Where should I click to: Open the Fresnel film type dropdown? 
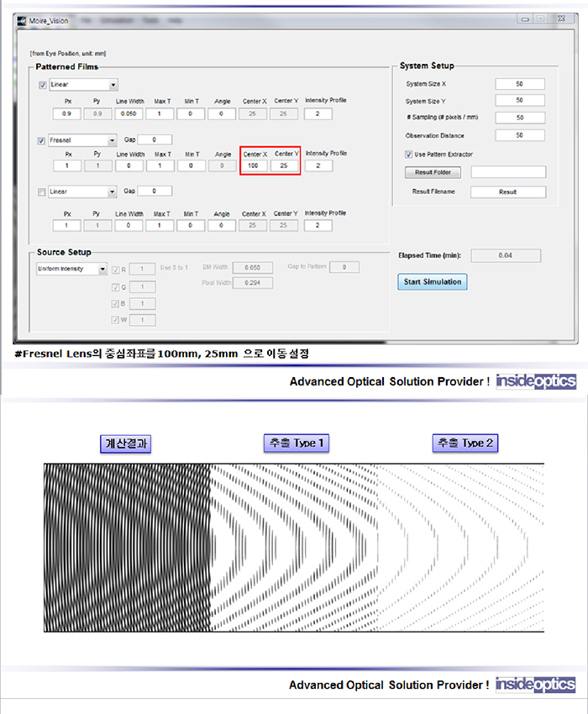112,140
